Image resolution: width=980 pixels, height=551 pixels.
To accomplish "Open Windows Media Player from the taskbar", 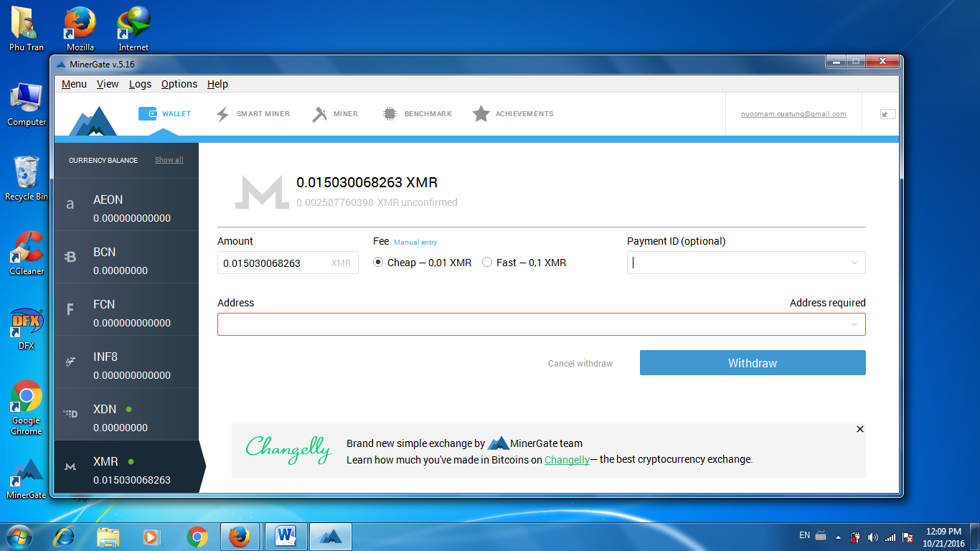I will (152, 537).
